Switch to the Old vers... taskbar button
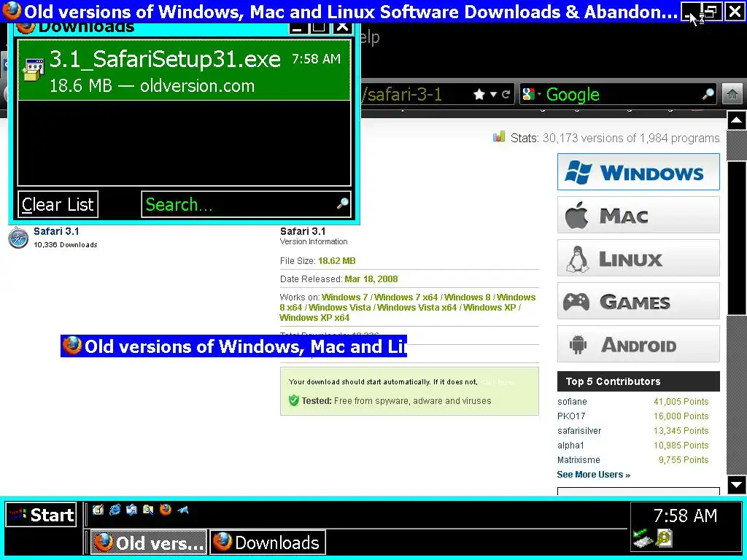This screenshot has width=747, height=560. pos(149,542)
